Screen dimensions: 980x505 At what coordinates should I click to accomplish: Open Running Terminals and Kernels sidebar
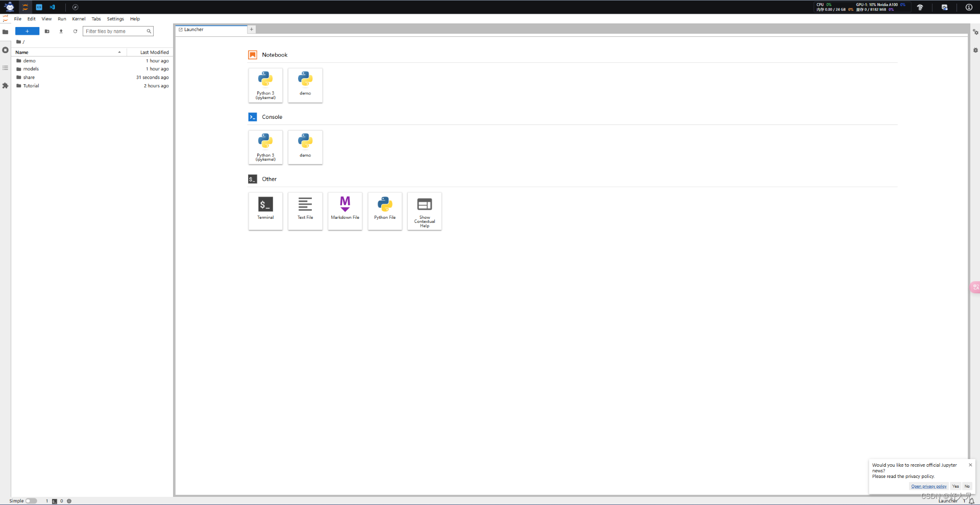click(x=5, y=50)
